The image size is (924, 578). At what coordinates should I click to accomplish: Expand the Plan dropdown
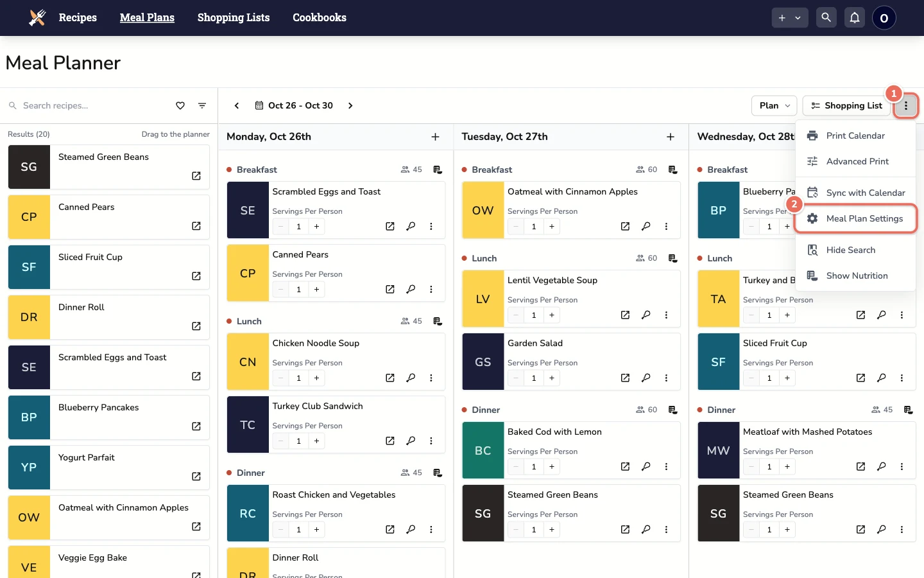tap(774, 105)
